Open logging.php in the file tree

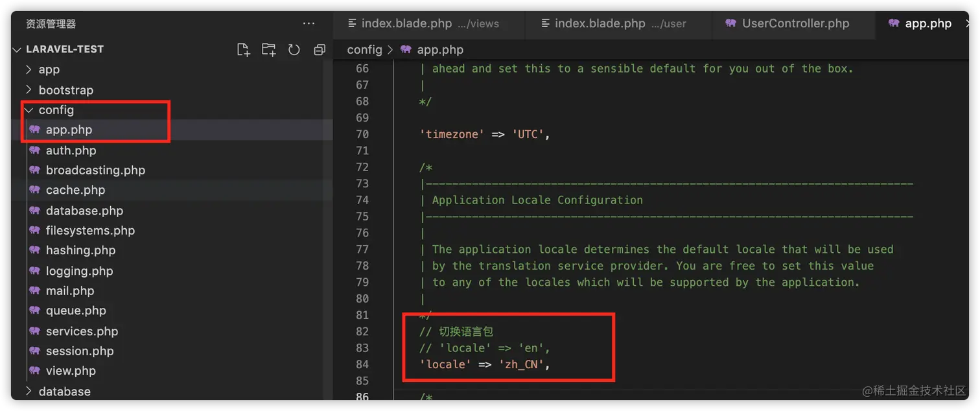click(79, 271)
